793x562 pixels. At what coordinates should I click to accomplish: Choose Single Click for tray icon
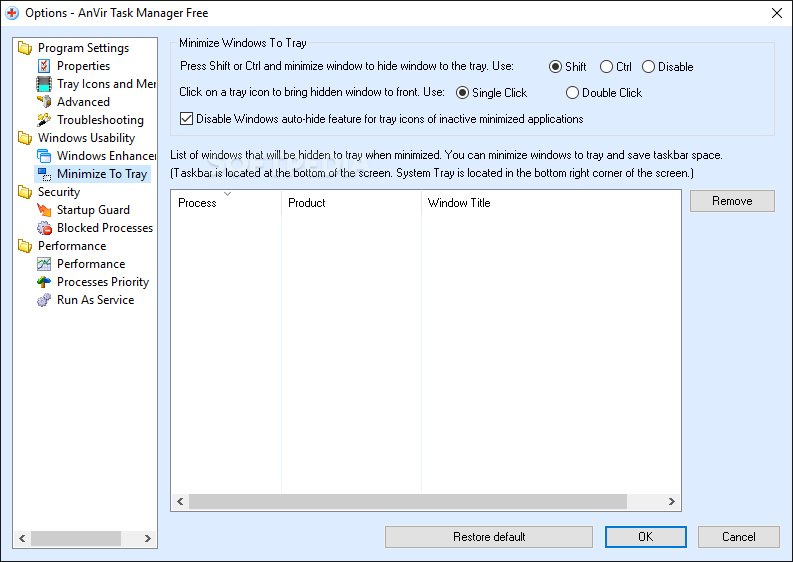point(462,93)
